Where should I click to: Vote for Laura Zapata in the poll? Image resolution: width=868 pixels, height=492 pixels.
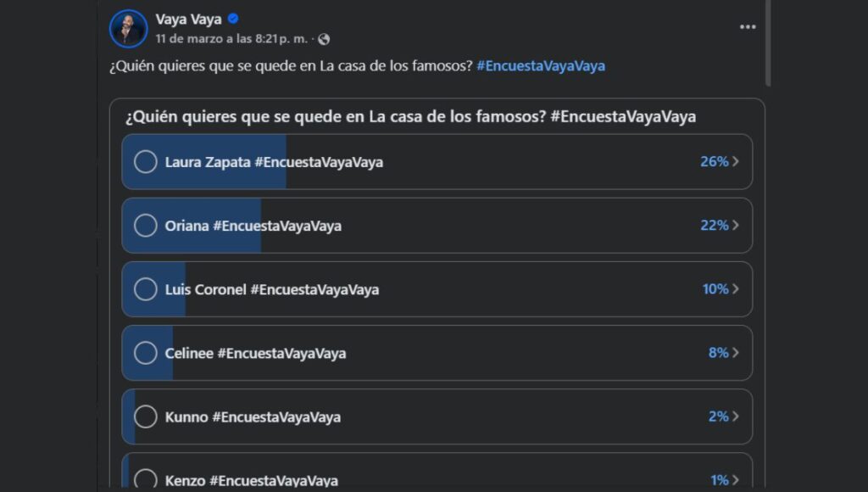point(146,161)
